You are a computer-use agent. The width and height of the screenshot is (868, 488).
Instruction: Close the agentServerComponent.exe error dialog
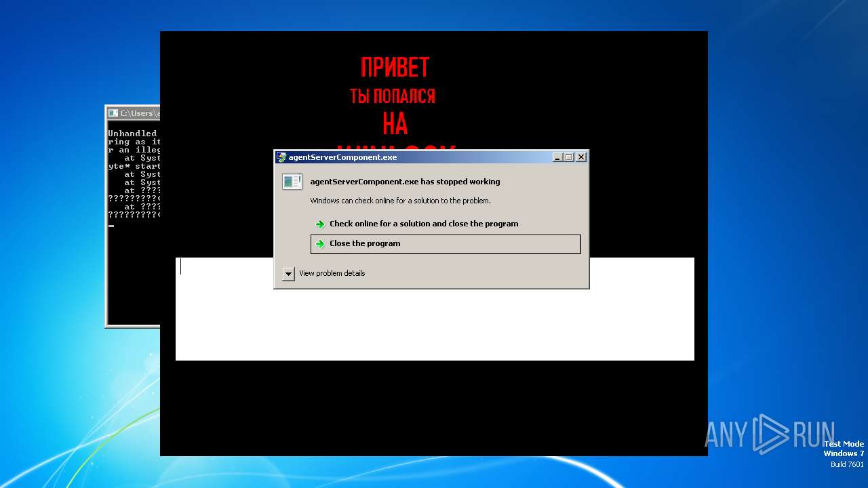(x=580, y=157)
